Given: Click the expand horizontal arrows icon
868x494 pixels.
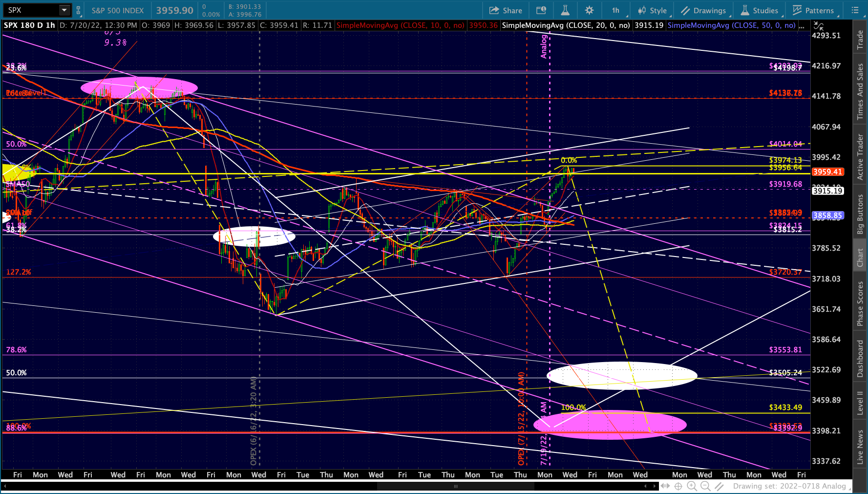Looking at the screenshot, I should (665, 486).
